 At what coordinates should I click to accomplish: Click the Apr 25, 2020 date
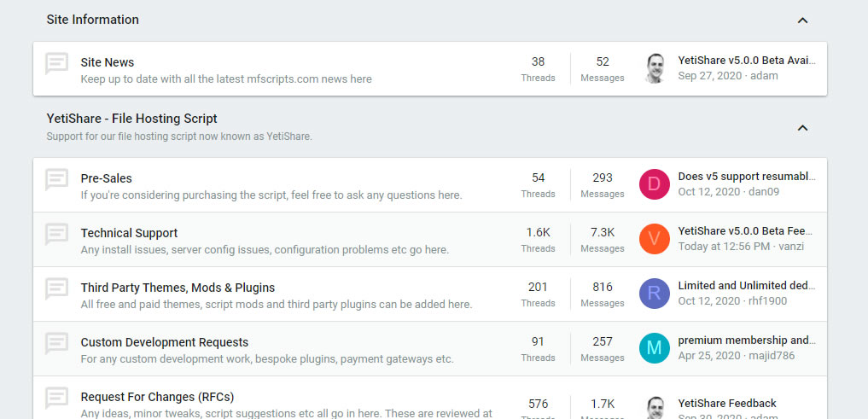(x=709, y=355)
